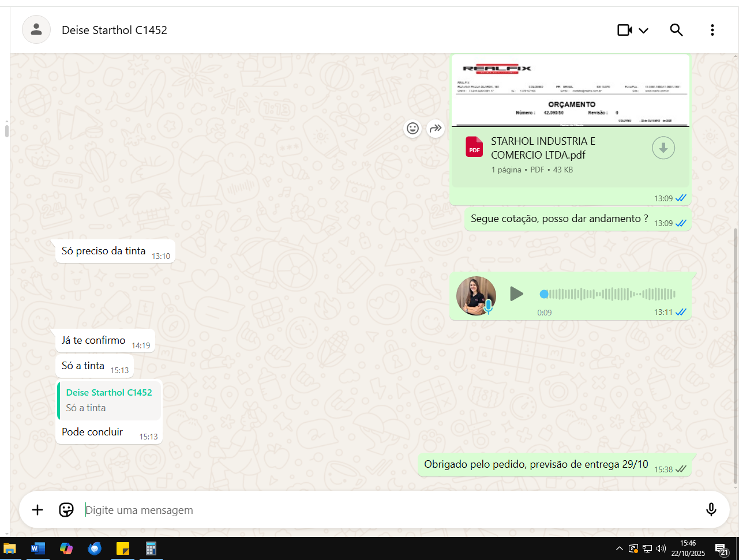
Task: Play the 0:09 voice message
Action: click(x=516, y=294)
